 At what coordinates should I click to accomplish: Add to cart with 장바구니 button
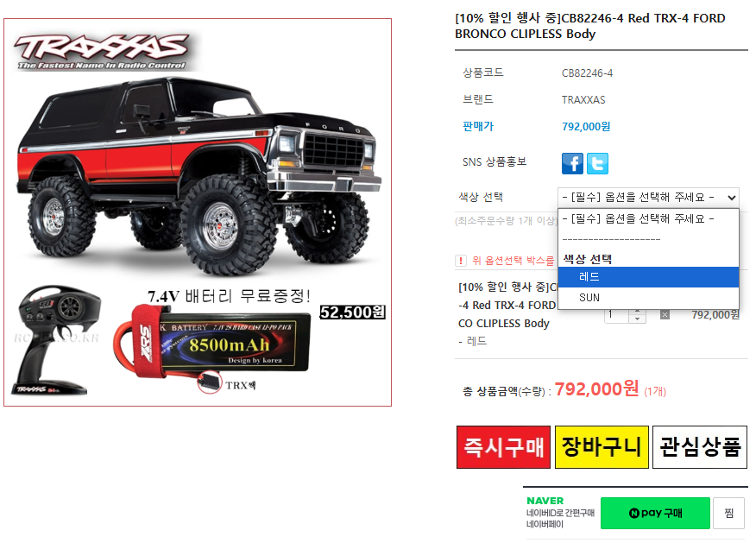pyautogui.click(x=602, y=447)
